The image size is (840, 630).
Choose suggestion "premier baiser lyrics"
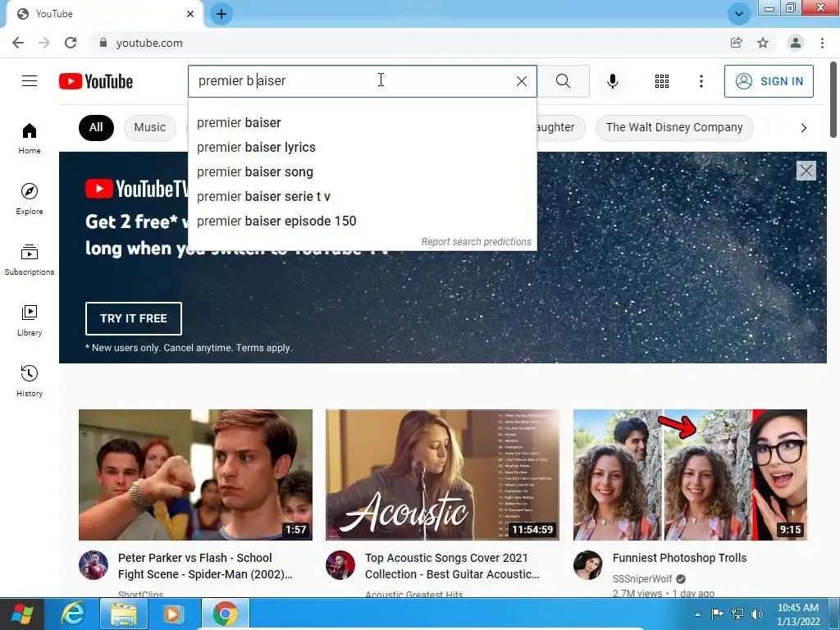(x=362, y=148)
